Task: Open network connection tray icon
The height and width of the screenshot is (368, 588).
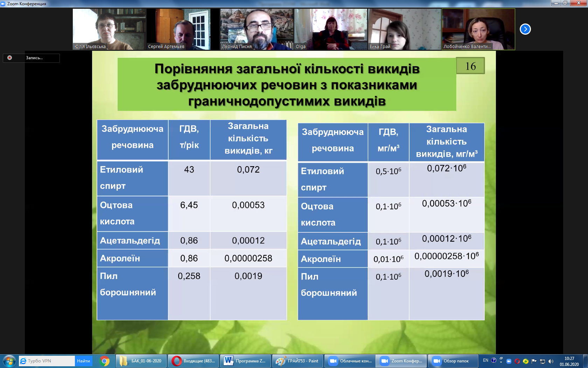Action: pyautogui.click(x=542, y=361)
